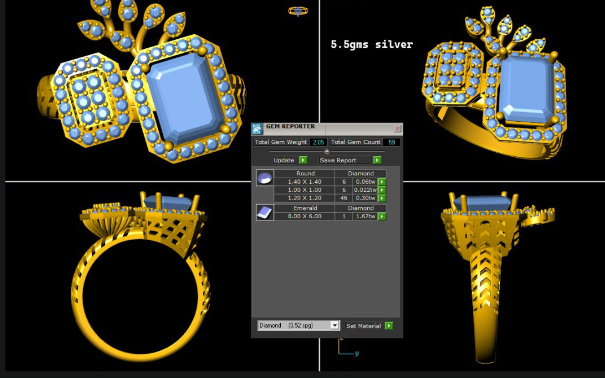Click the 46 gem count cell
Screen dimensions: 605x378
point(343,198)
